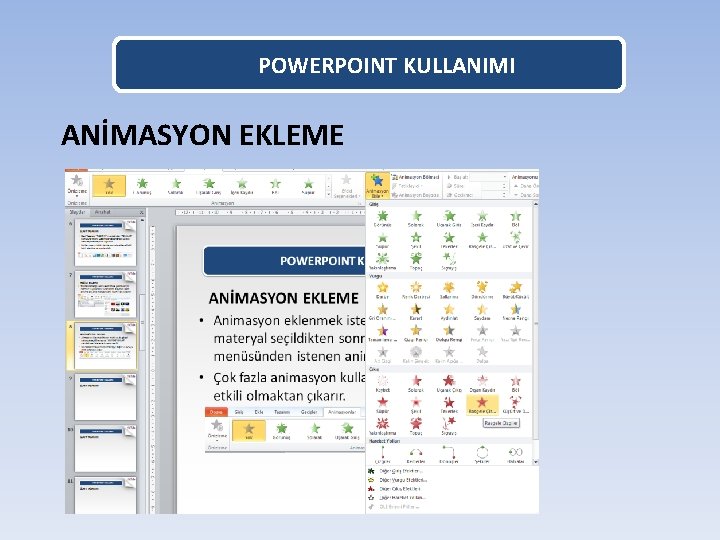Select green Yakınlaştırma entrance effect

tap(382, 261)
